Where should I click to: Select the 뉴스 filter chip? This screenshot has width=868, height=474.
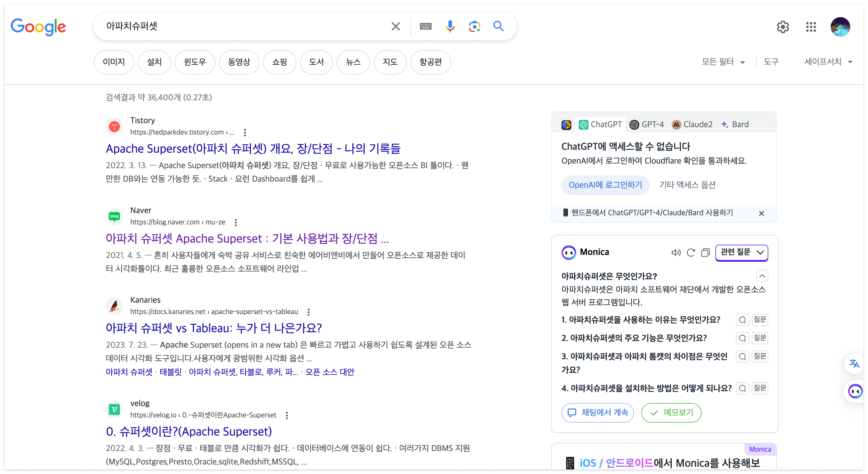pyautogui.click(x=353, y=62)
